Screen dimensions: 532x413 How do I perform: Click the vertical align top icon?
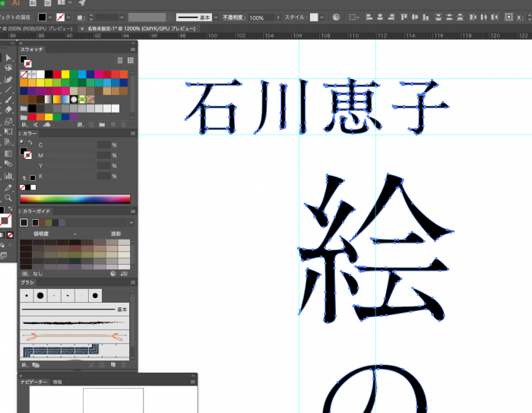(404, 17)
